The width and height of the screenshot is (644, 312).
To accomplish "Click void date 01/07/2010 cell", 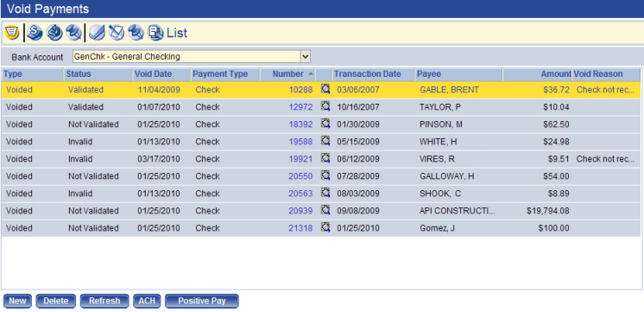I will click(159, 107).
